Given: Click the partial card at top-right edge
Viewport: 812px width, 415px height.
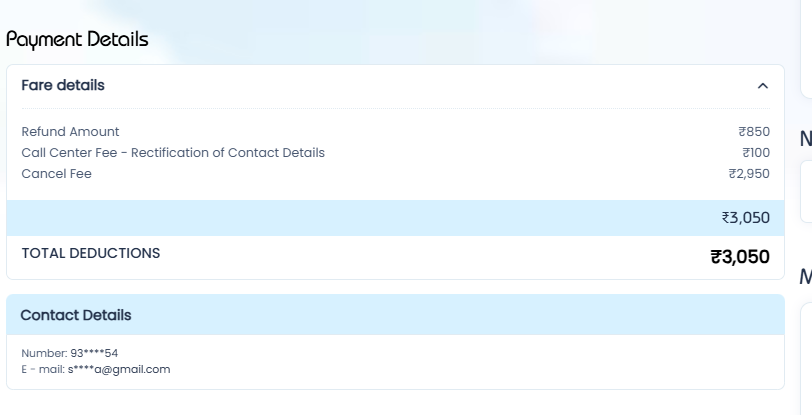Looking at the screenshot, I should (x=806, y=49).
